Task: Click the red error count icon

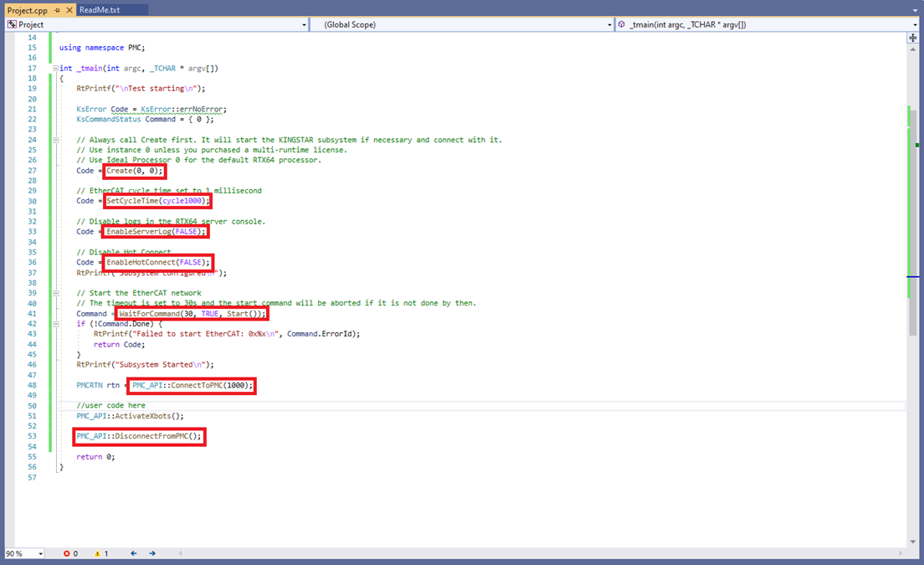Action: tap(68, 553)
